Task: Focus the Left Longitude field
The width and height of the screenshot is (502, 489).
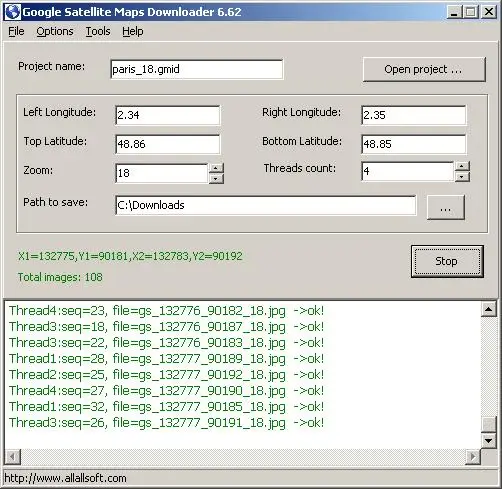Action: click(x=168, y=115)
